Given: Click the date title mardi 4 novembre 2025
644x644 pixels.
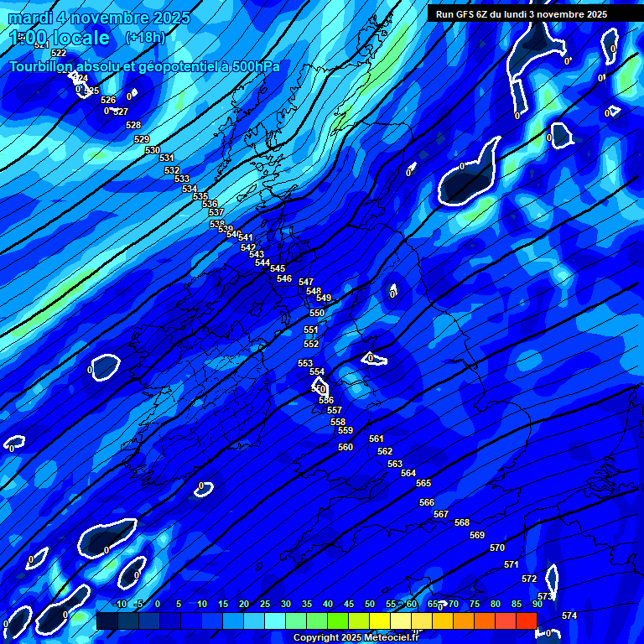Looking at the screenshot, I should coord(99,18).
